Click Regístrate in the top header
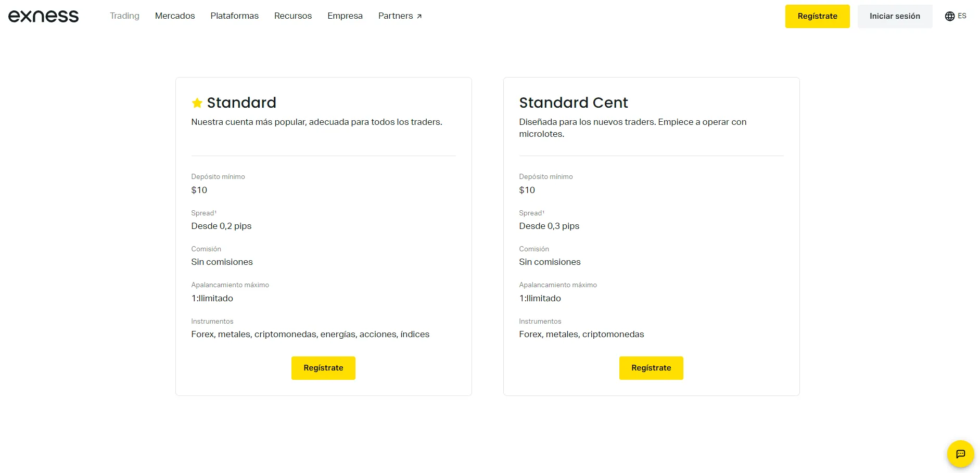The width and height of the screenshot is (980, 473). click(817, 16)
